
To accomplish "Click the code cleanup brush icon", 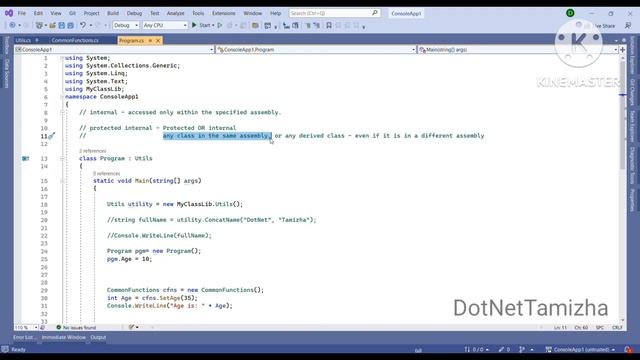I will coord(131,327).
